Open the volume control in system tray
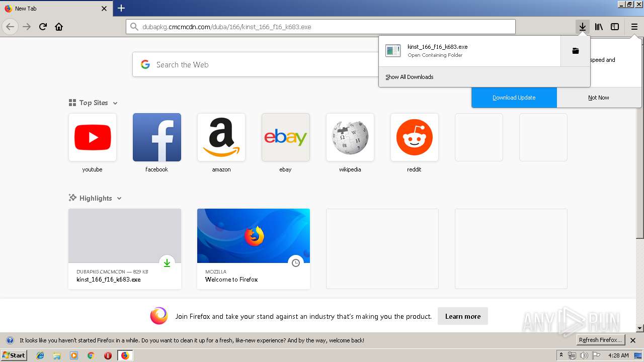Image resolution: width=644 pixels, height=362 pixels. pyautogui.click(x=584, y=355)
